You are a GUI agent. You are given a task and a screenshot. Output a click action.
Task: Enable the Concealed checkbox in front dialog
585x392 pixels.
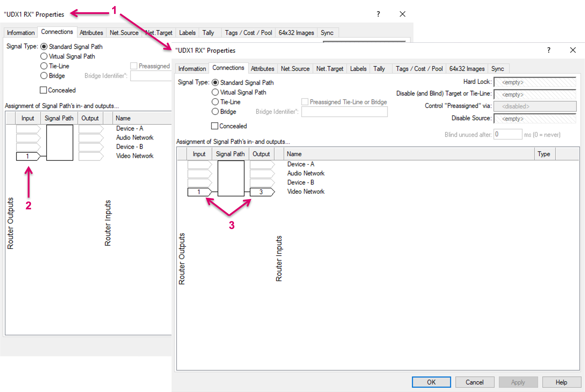215,126
